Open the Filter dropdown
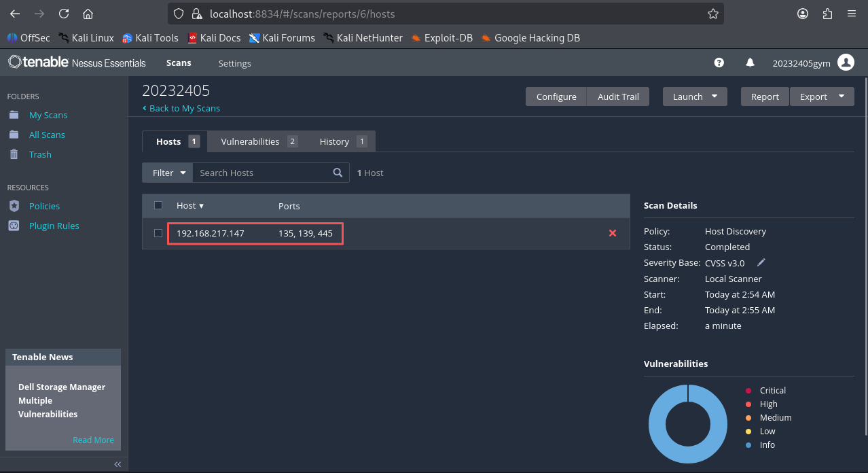This screenshot has height=473, width=868. coord(168,173)
